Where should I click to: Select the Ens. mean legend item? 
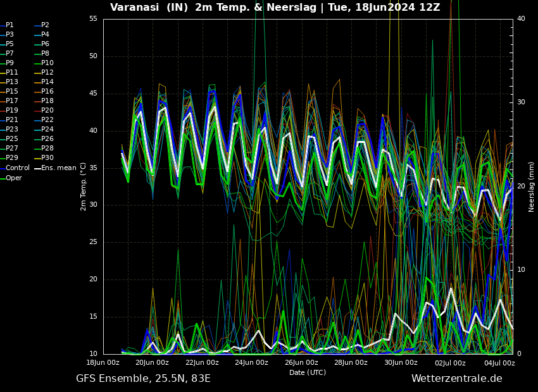[55, 168]
